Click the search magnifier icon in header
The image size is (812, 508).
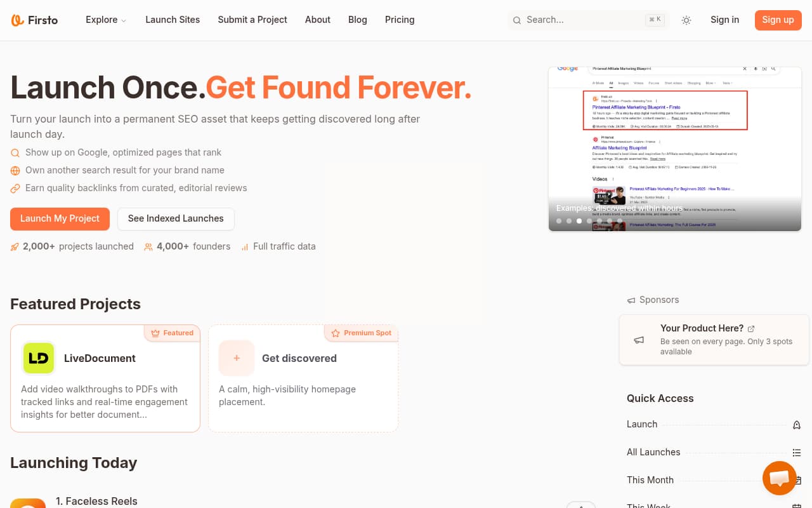[517, 20]
